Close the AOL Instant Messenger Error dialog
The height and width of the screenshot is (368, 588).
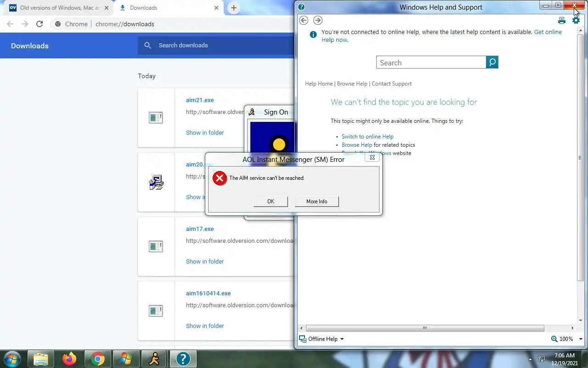(x=372, y=157)
